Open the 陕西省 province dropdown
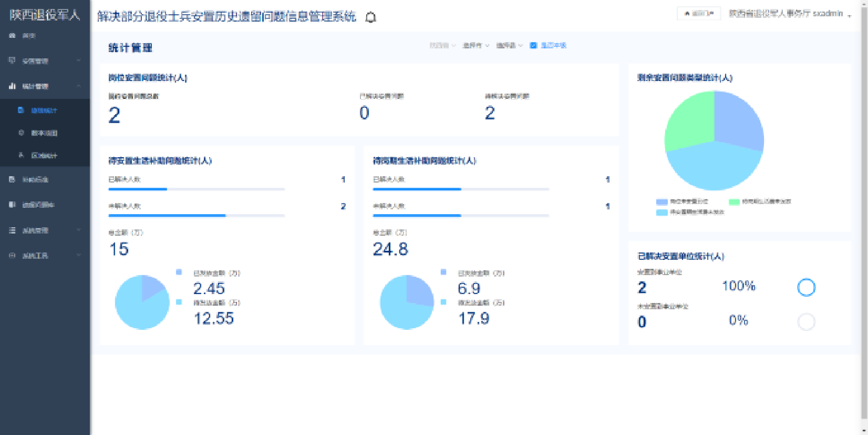This screenshot has height=435, width=868. (x=442, y=46)
